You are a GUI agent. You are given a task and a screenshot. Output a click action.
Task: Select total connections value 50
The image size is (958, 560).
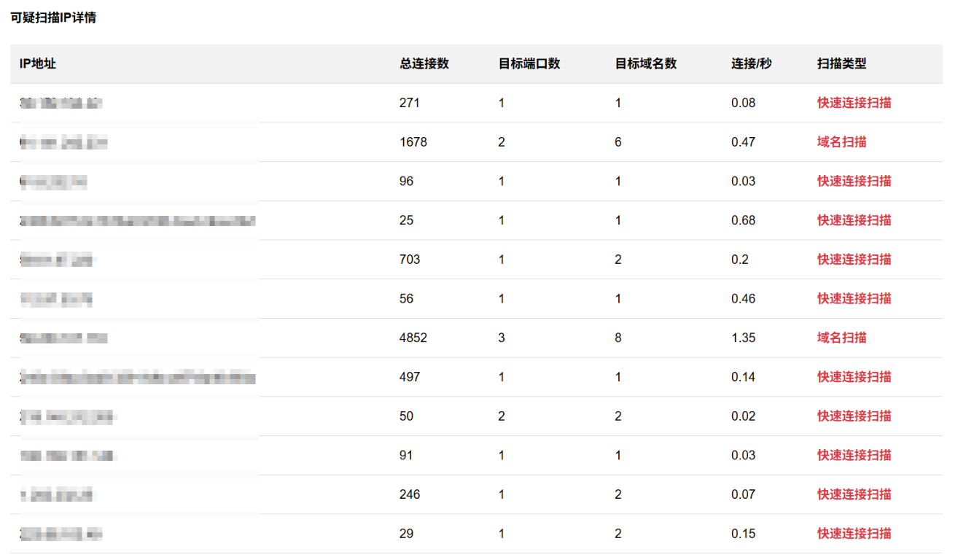pos(406,416)
